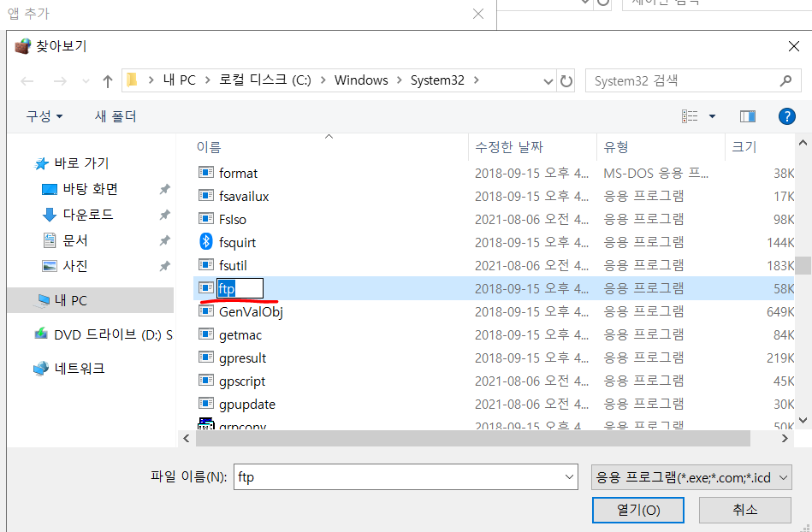This screenshot has height=532, width=812.
Task: Open the 구성 menu
Action: point(44,116)
